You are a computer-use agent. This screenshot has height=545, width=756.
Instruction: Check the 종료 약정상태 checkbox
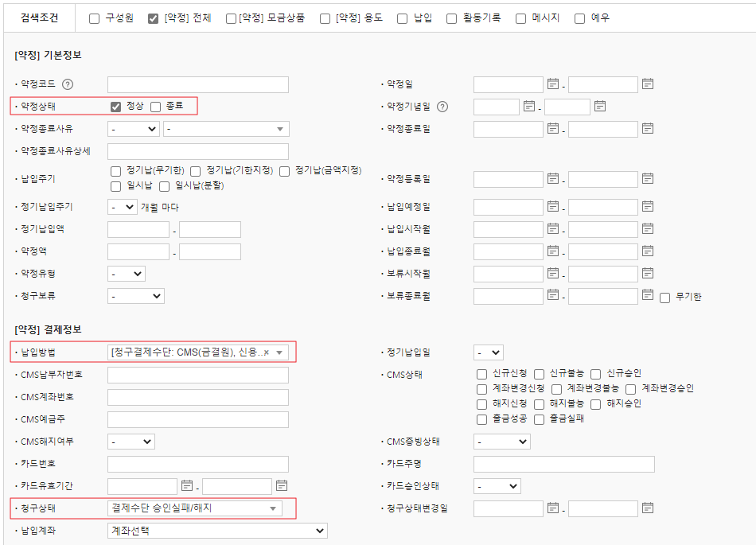pyautogui.click(x=156, y=106)
